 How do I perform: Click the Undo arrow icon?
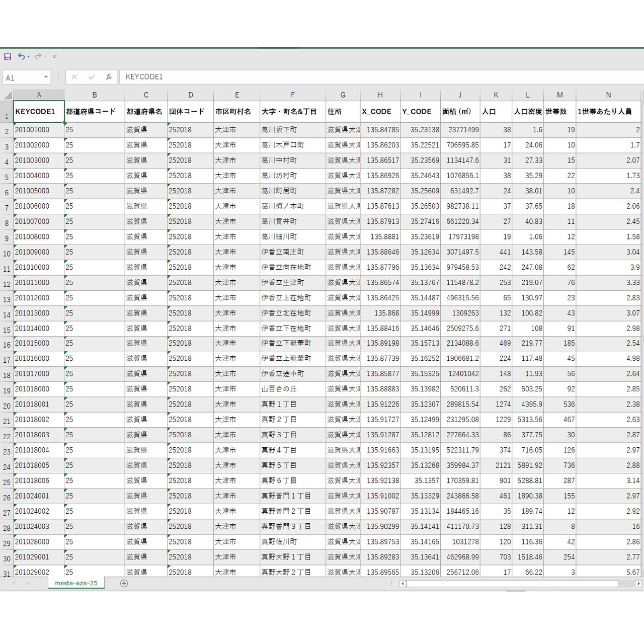(21, 56)
